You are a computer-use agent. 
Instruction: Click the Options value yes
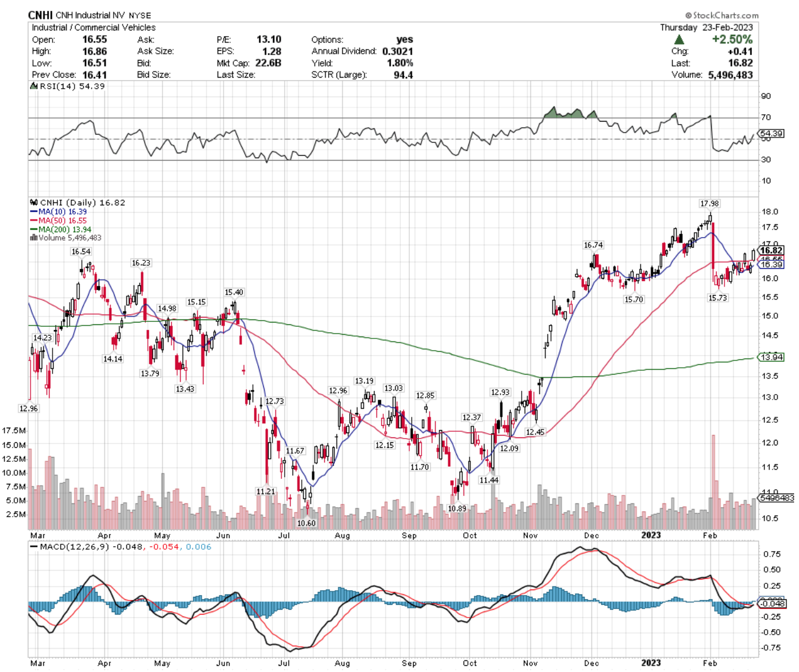(x=404, y=39)
